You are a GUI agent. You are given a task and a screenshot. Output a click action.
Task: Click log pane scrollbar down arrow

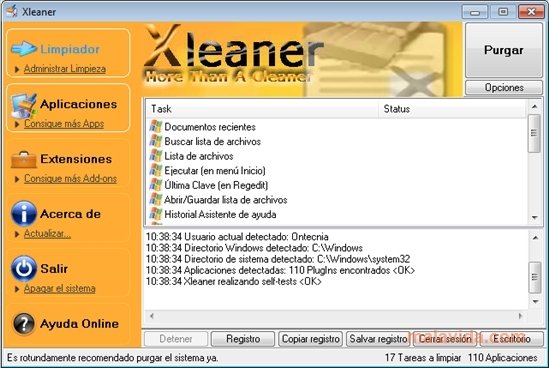tap(535, 301)
